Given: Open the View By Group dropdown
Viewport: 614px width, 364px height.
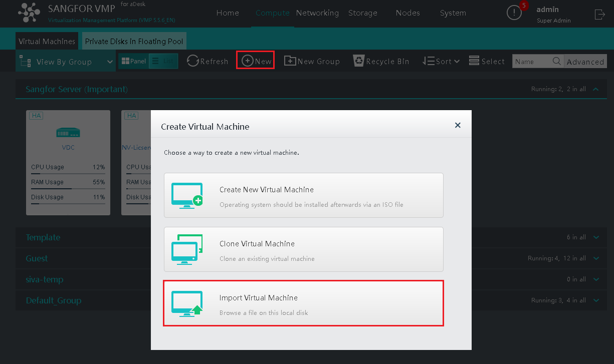Looking at the screenshot, I should tap(66, 62).
